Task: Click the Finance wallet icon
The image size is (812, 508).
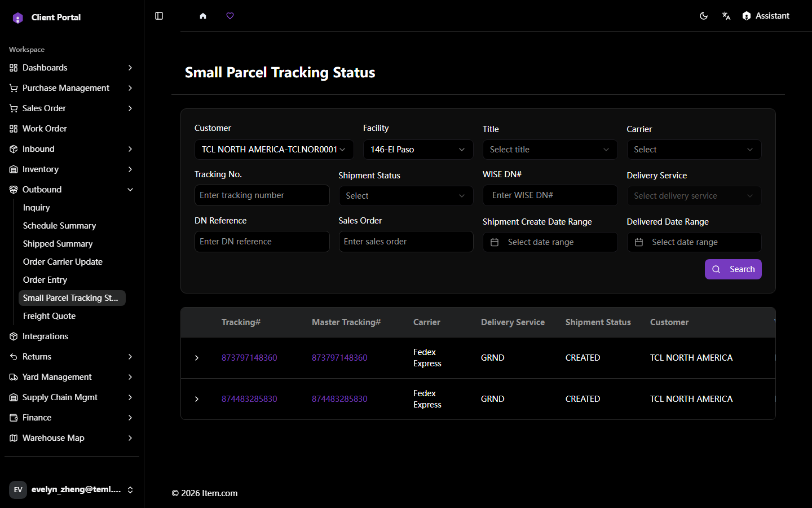Action: (14, 418)
